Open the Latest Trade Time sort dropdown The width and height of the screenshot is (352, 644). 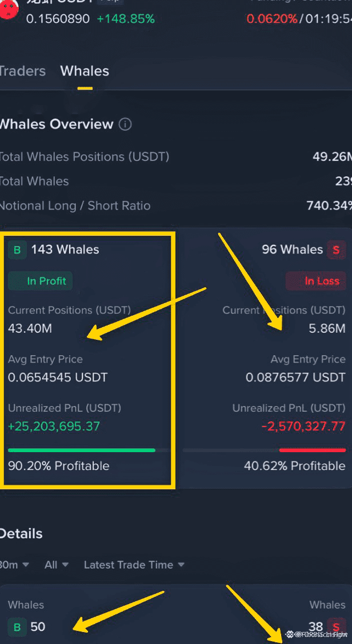click(134, 565)
